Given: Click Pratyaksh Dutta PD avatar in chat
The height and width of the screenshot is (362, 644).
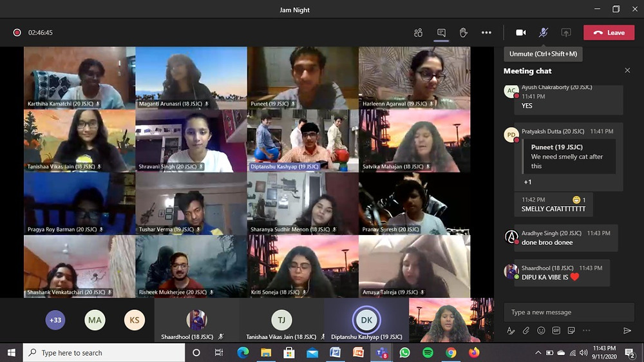Looking at the screenshot, I should coord(511,135).
